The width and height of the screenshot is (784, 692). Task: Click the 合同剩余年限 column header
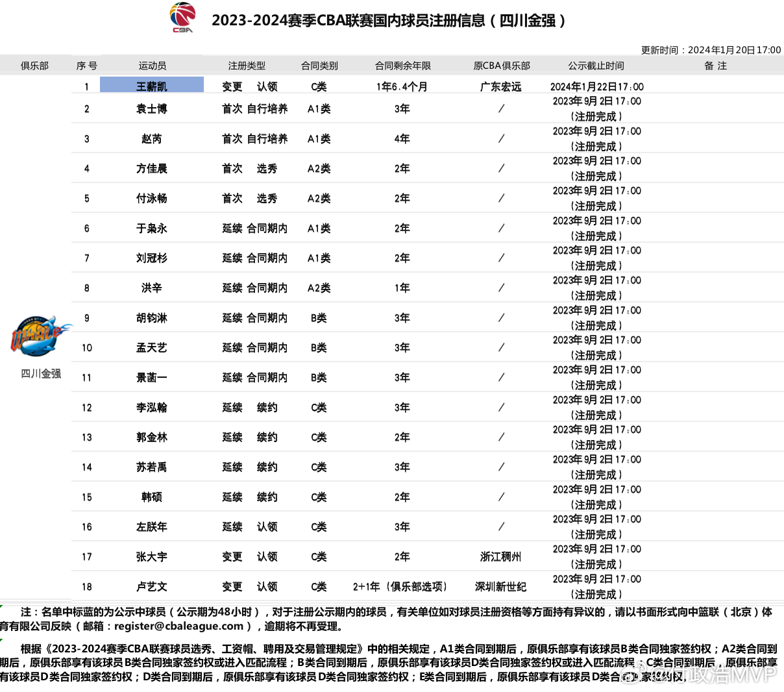point(403,66)
